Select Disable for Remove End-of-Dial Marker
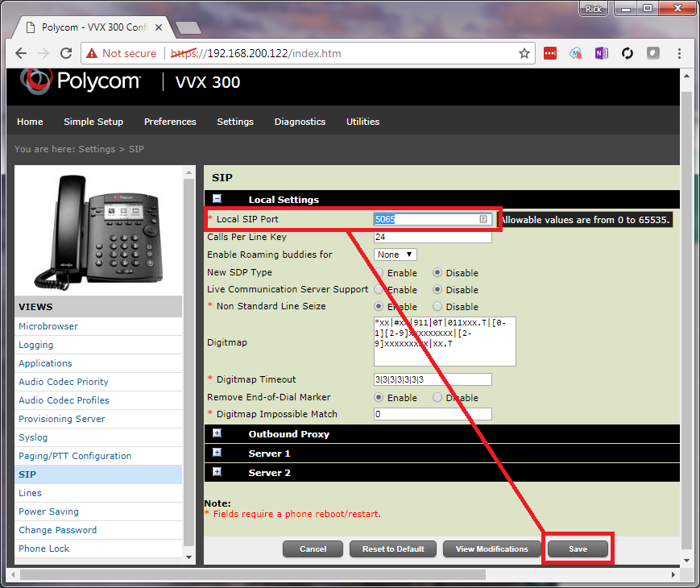Screen dimensions: 700x588 click(437, 397)
